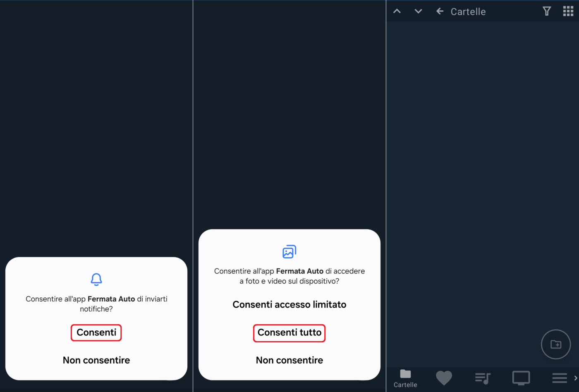Select the Cartelle tab in bottom bar
Viewport: 579px width, 392px height.
405,378
